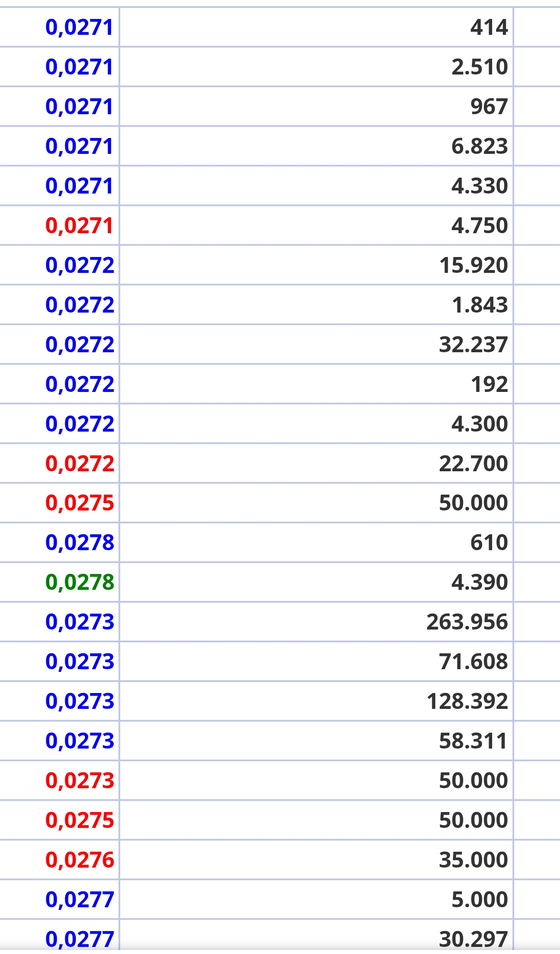Click the quantity 128.392 cell
The height and width of the screenshot is (954, 560).
(316, 701)
